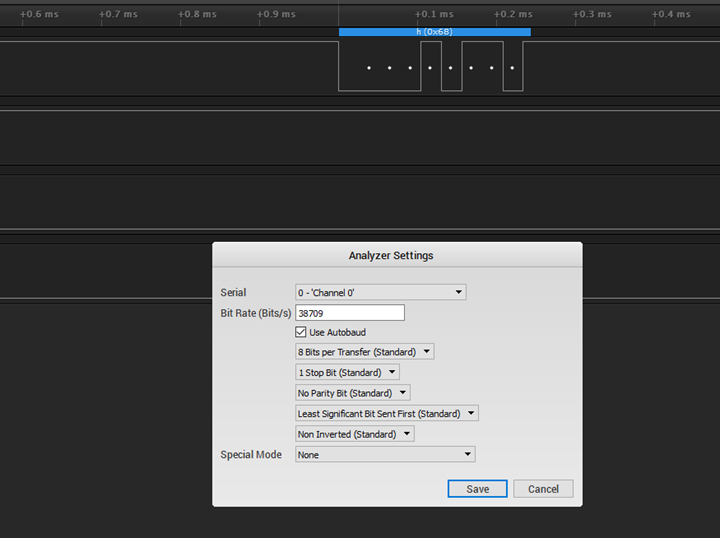Screen dimensions: 720x538
Task: Save the analyzer settings
Action: pyautogui.click(x=477, y=489)
